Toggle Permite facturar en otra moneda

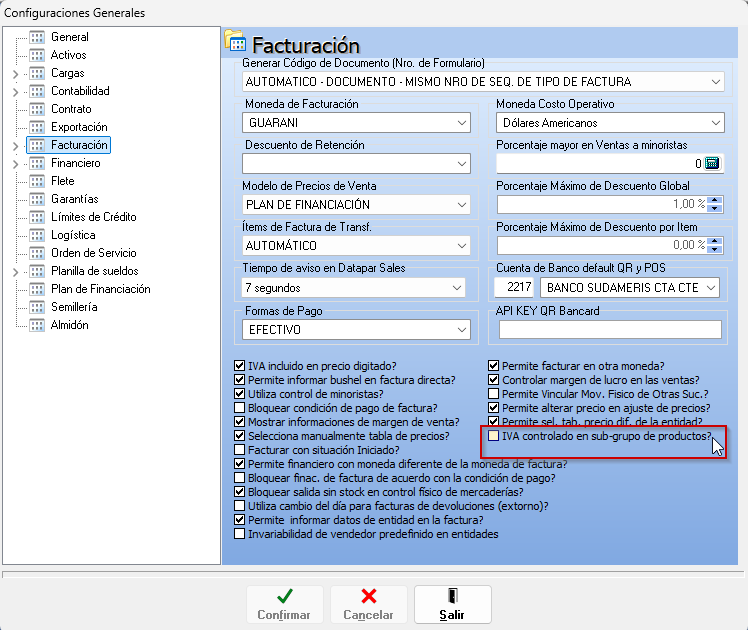493,366
